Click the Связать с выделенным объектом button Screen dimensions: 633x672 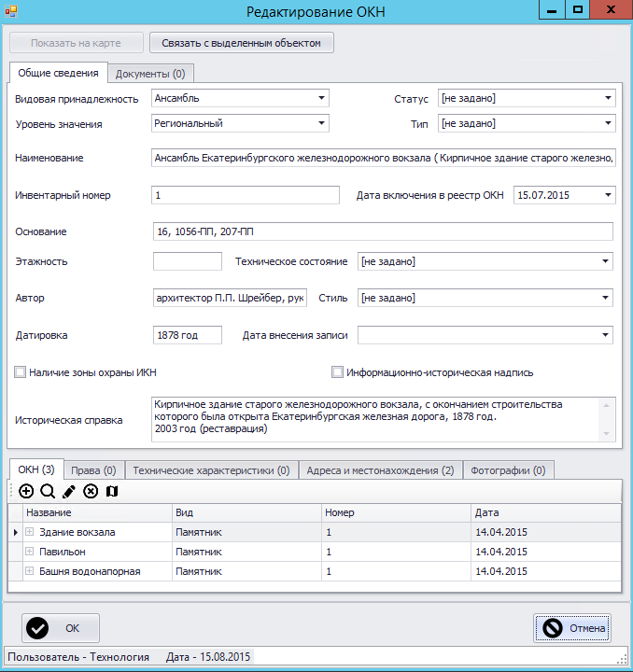tap(241, 43)
